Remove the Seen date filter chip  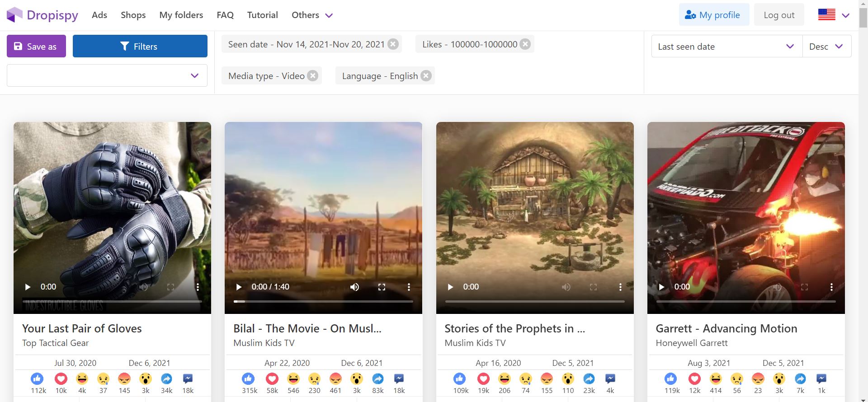pyautogui.click(x=393, y=44)
